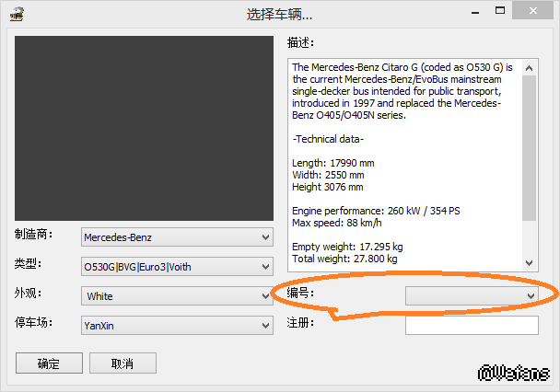Click the 编号 label
560x392 pixels.
[x=300, y=293]
